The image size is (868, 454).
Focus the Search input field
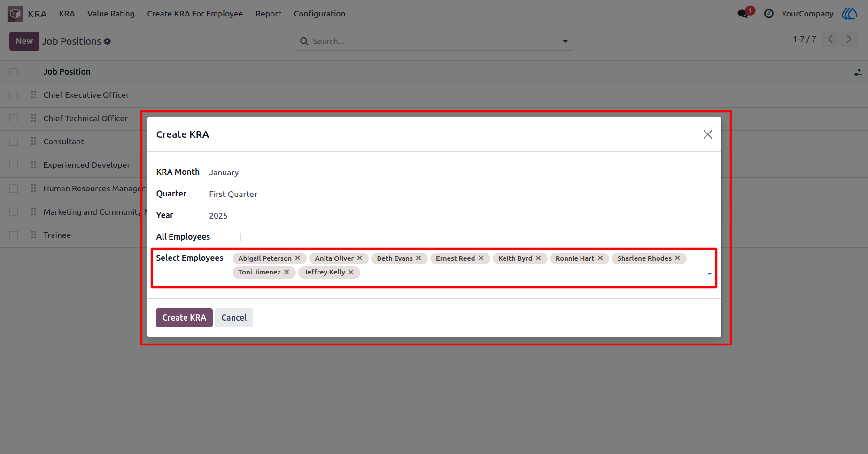432,41
